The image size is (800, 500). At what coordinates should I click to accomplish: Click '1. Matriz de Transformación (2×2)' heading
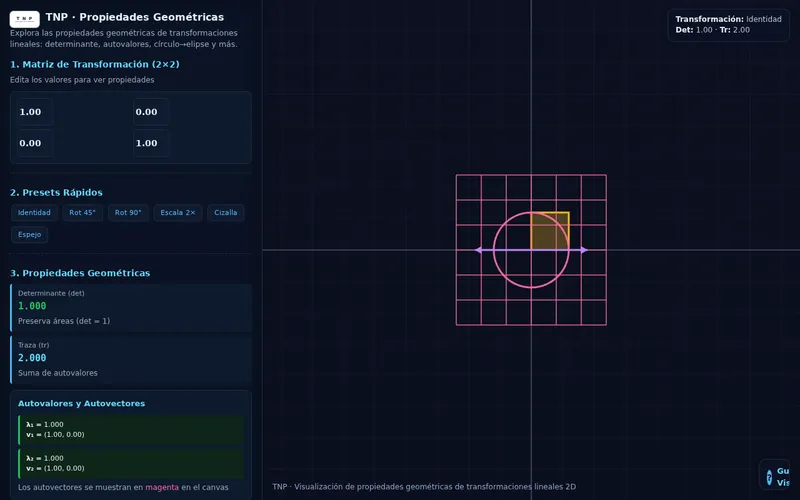[x=94, y=64]
